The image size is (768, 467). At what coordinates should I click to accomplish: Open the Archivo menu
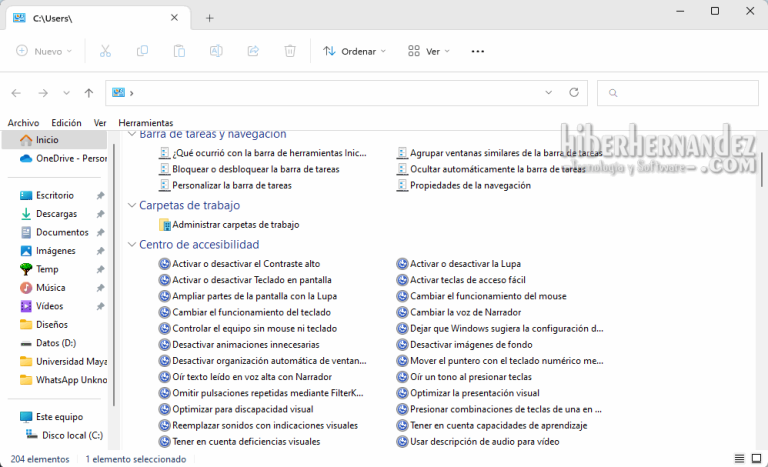[23, 122]
